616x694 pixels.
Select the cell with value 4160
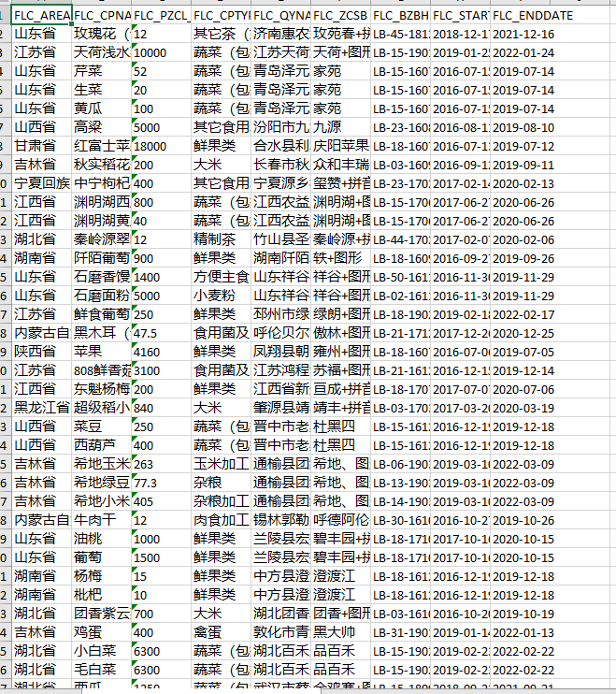(162, 352)
